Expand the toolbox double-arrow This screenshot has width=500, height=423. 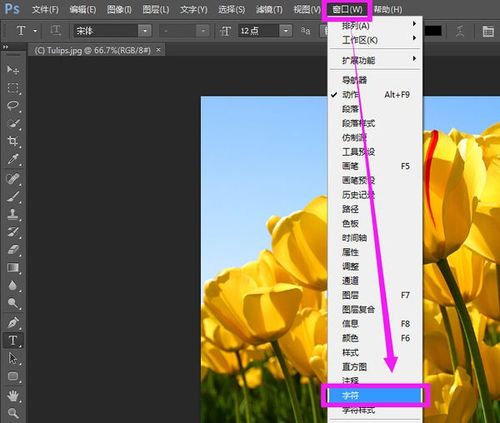tap(5, 47)
